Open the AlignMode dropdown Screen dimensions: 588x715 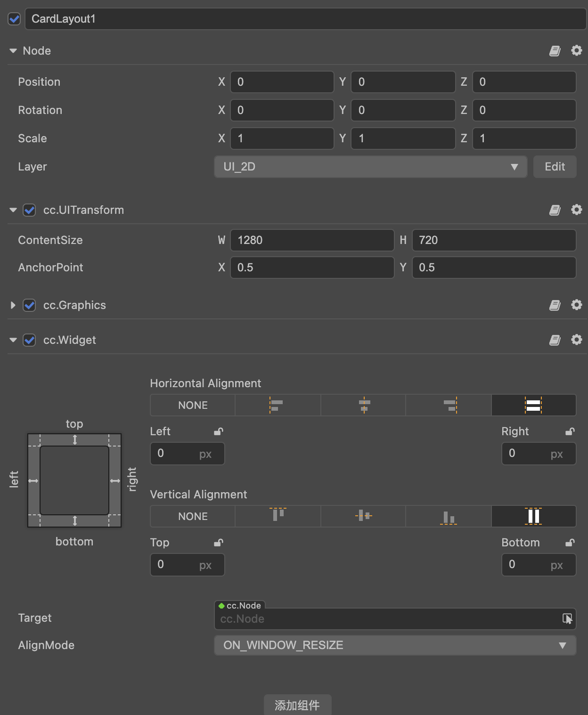point(395,645)
